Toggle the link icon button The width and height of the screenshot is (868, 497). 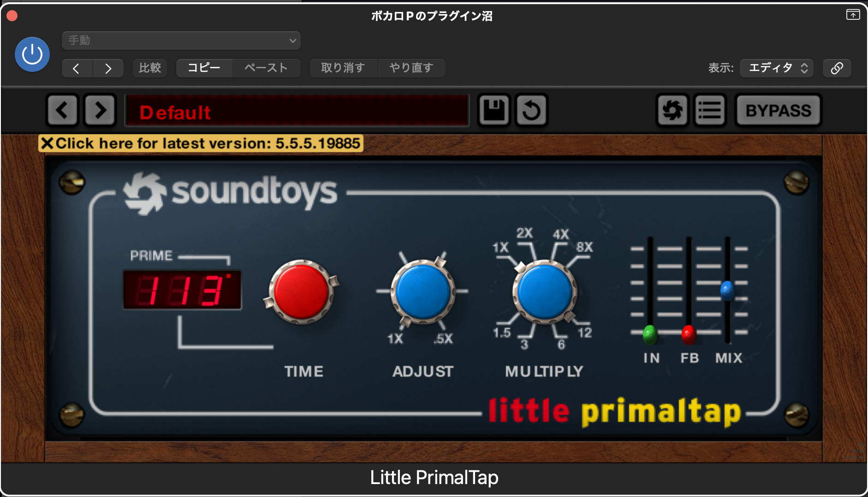(837, 68)
